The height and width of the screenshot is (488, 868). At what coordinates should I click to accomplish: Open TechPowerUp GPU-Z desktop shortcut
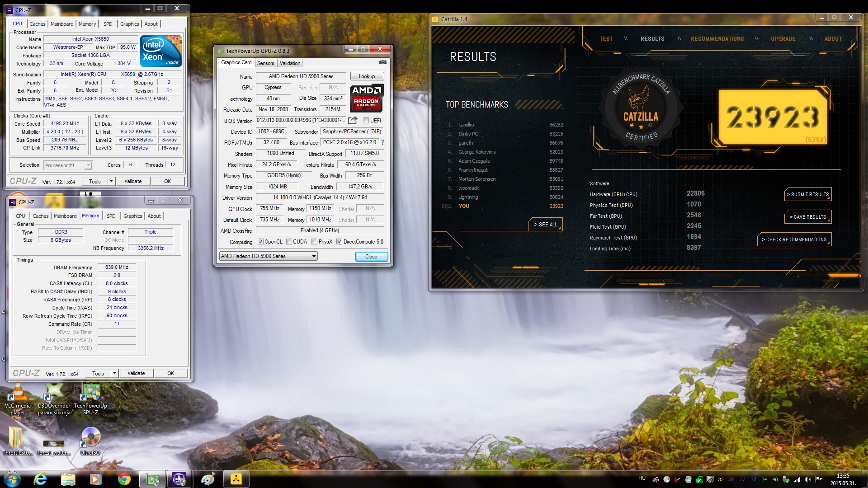90,399
